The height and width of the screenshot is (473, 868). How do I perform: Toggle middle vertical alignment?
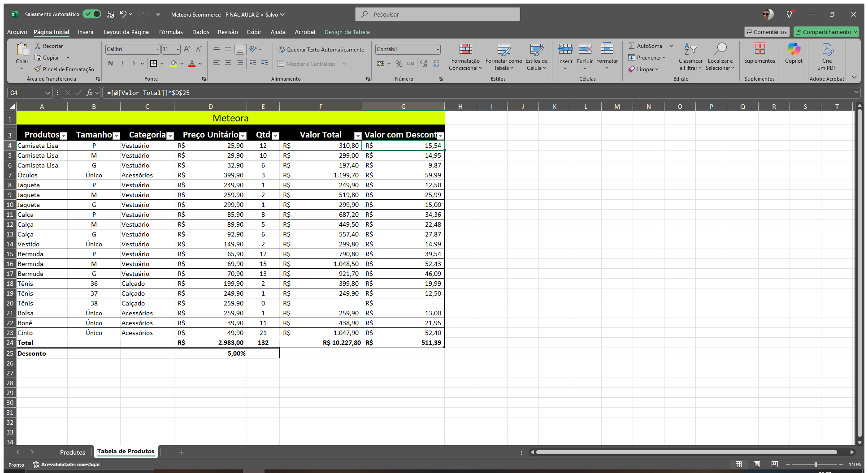228,49
